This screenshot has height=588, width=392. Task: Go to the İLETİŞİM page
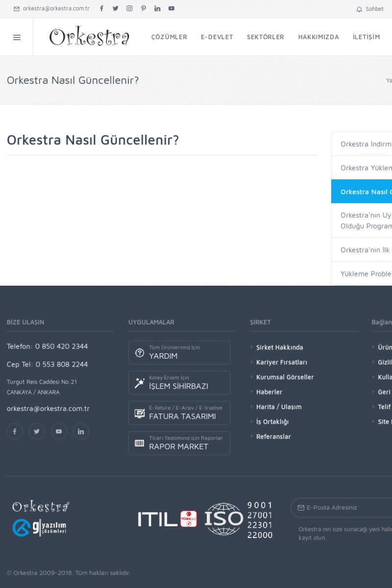[366, 37]
